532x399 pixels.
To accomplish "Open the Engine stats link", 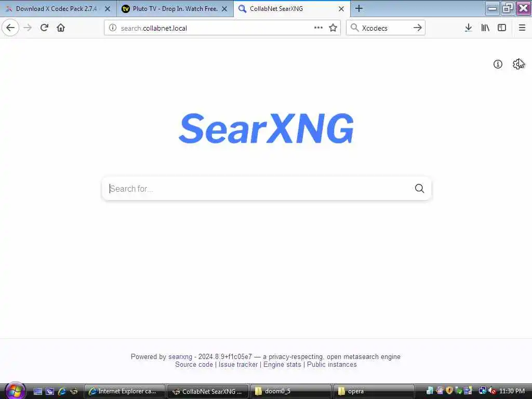I will (x=282, y=364).
